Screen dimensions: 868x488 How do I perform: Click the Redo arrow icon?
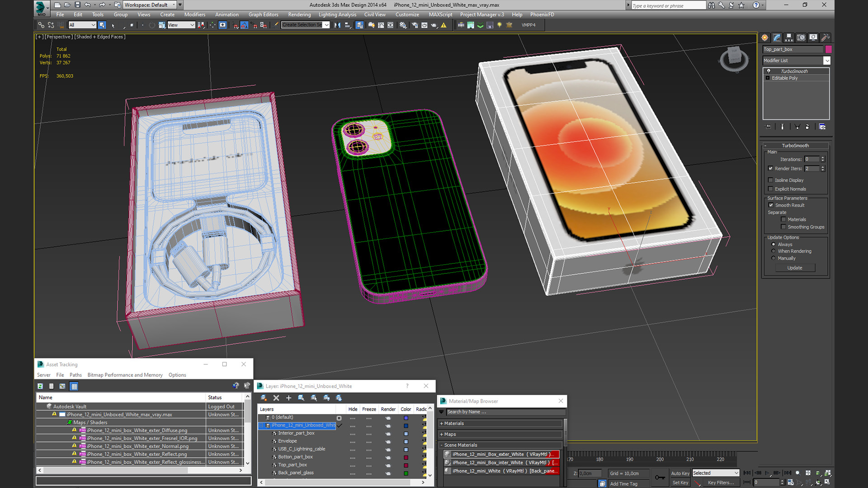[102, 5]
